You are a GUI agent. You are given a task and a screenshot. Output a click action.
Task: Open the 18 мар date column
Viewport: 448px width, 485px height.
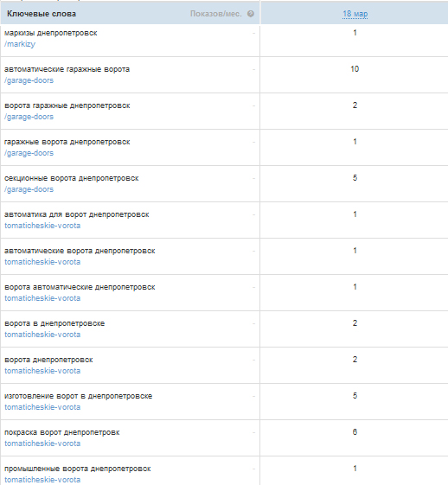pos(355,14)
